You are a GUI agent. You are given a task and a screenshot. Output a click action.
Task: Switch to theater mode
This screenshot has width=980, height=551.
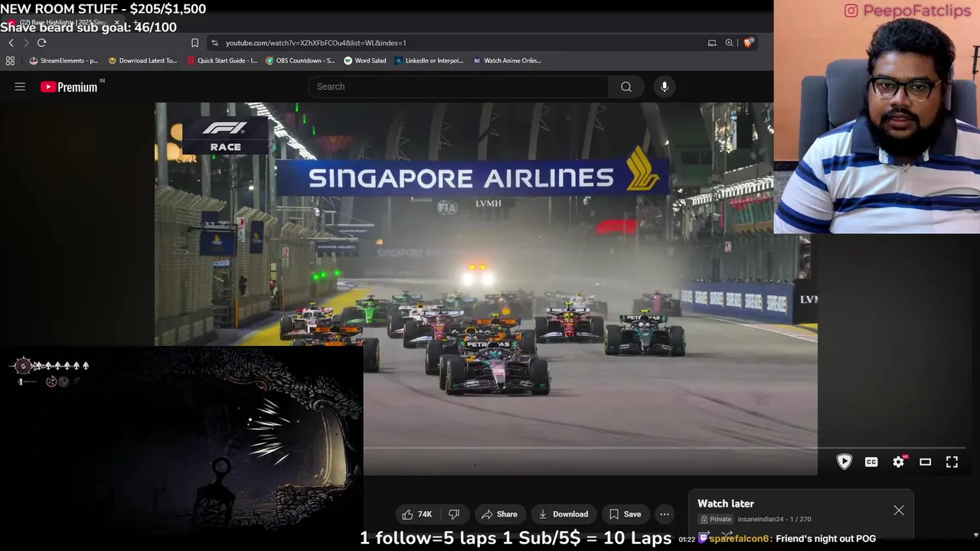[925, 461]
